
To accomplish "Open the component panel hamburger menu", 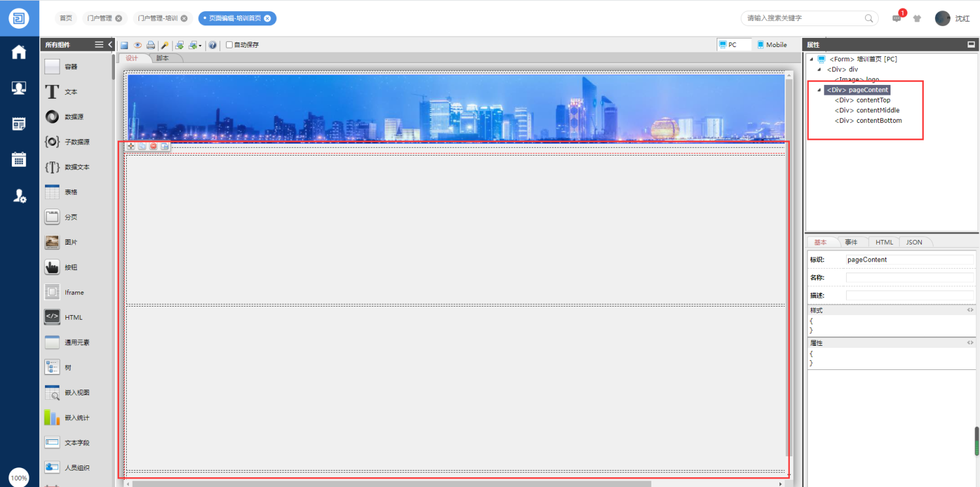I will [99, 44].
